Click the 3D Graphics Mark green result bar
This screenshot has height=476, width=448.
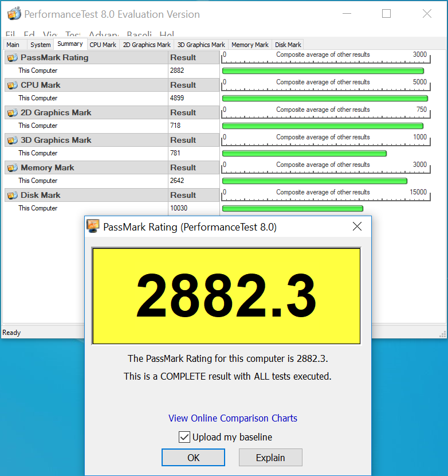[304, 154]
